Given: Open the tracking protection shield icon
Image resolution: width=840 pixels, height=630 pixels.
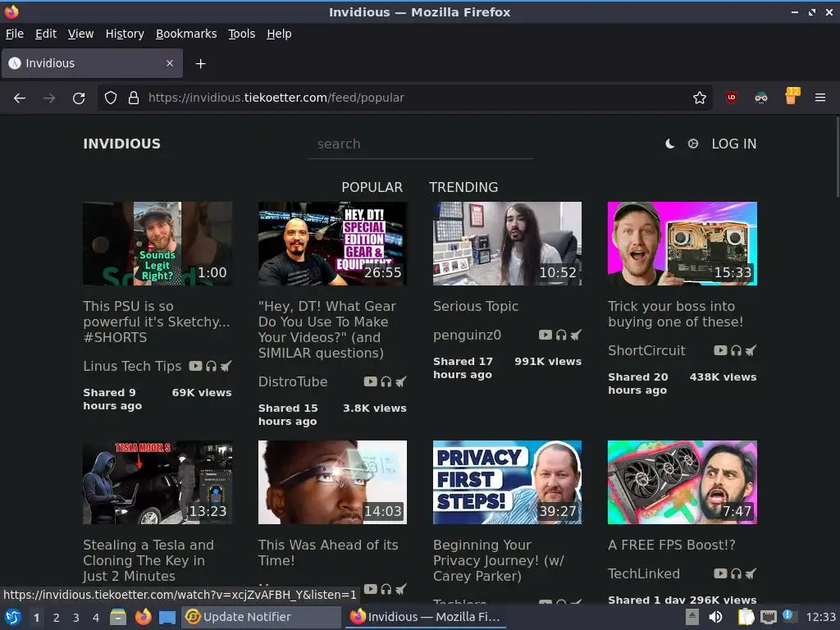Looking at the screenshot, I should (111, 98).
